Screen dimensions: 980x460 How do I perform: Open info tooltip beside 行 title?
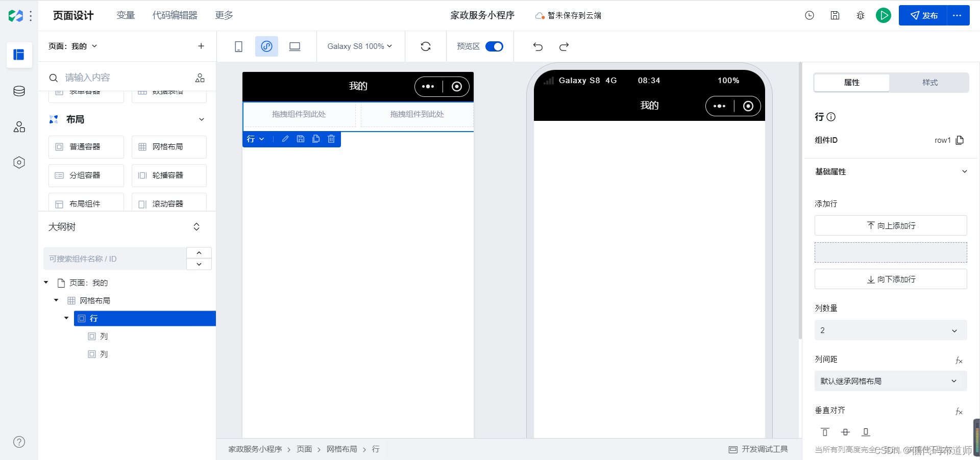pos(831,117)
